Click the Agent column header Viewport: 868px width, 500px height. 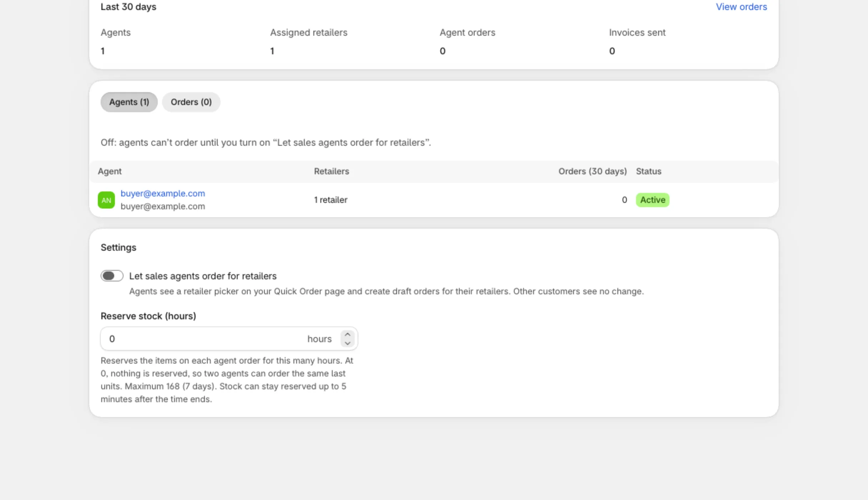click(110, 171)
